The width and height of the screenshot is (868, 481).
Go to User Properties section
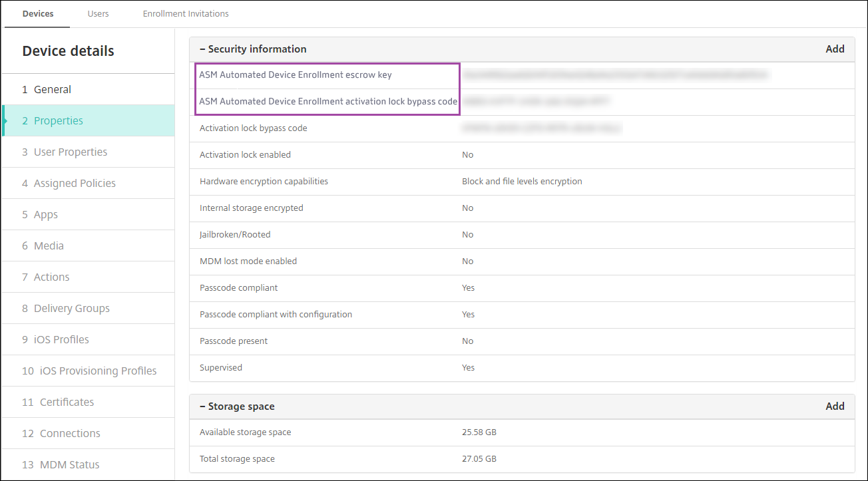(71, 152)
